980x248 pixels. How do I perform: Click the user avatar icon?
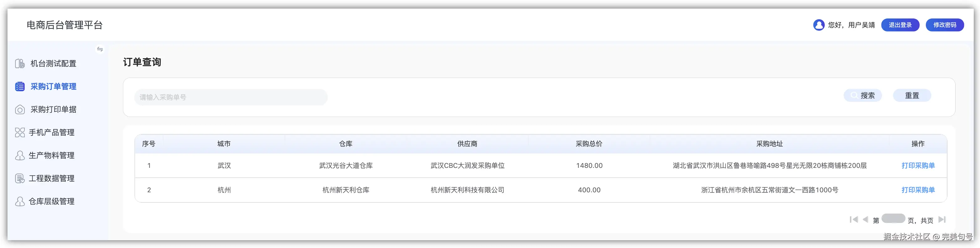click(x=819, y=25)
